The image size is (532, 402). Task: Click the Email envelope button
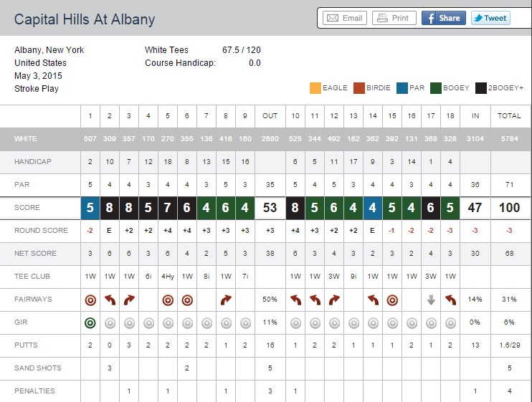click(x=345, y=18)
